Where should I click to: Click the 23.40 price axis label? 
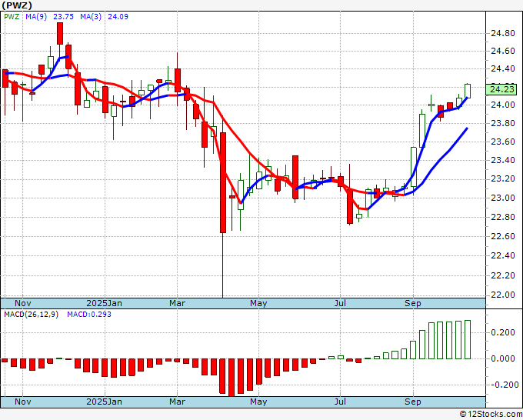pos(503,161)
